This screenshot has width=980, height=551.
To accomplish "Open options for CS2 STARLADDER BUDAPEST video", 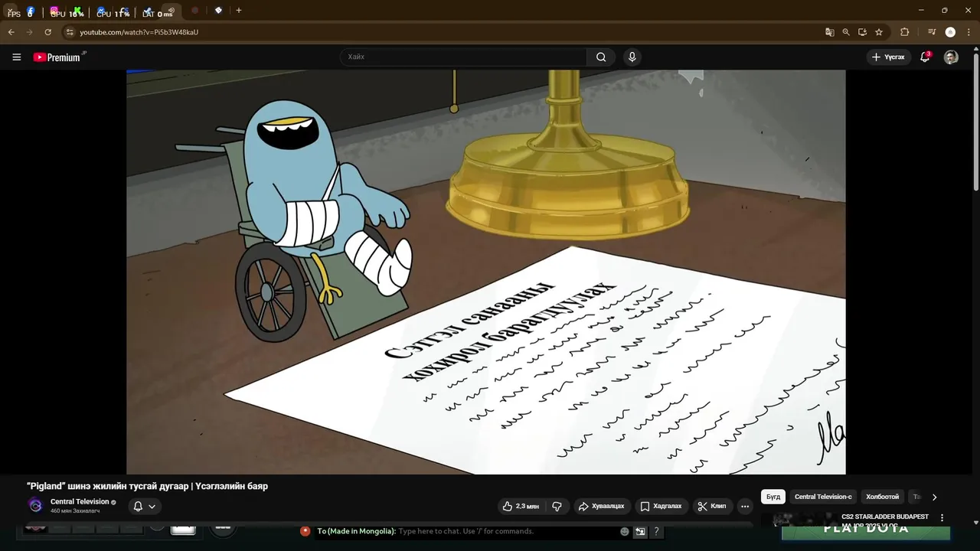I will (942, 518).
